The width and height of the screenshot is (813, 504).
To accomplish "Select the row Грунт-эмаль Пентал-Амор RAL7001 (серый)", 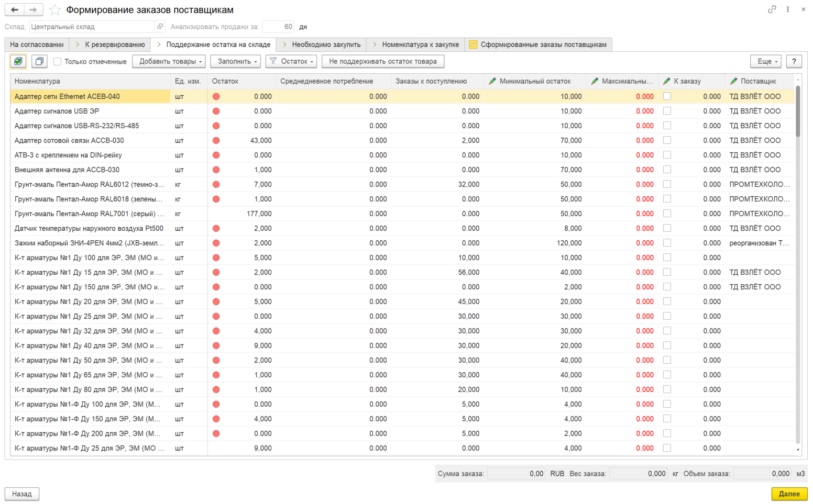I will click(402, 214).
